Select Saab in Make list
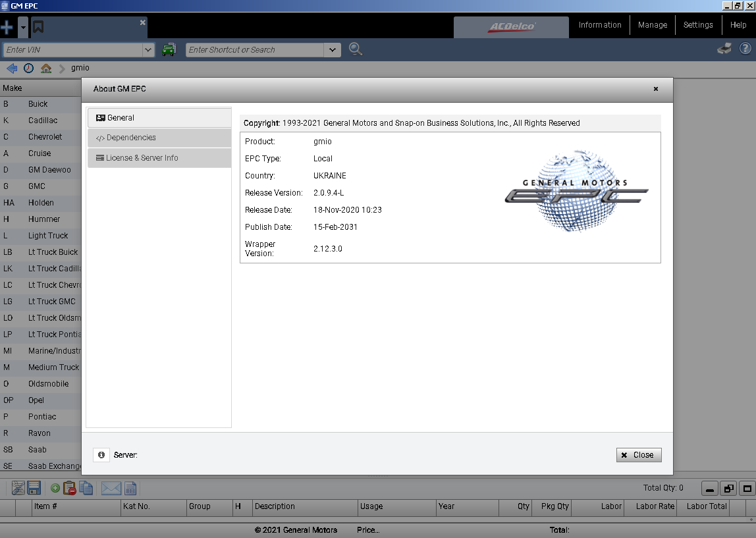The image size is (756, 538). [41, 449]
